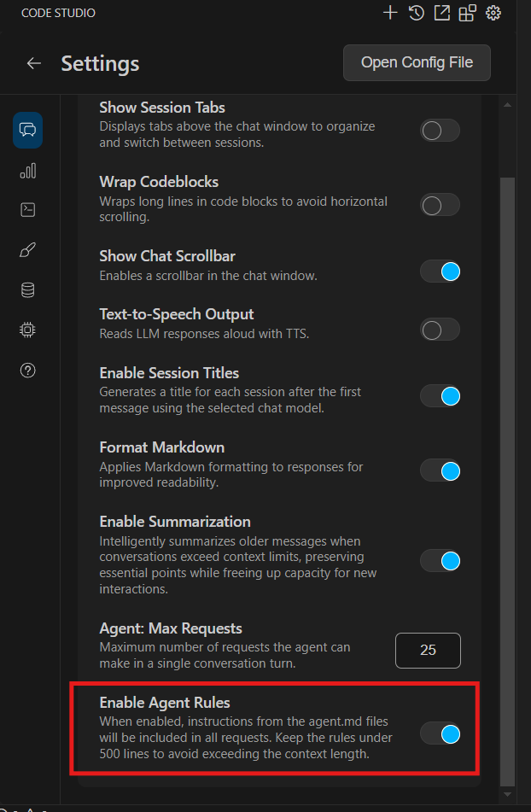This screenshot has width=531, height=812.
Task: Toggle off Format Markdown
Action: click(x=440, y=470)
